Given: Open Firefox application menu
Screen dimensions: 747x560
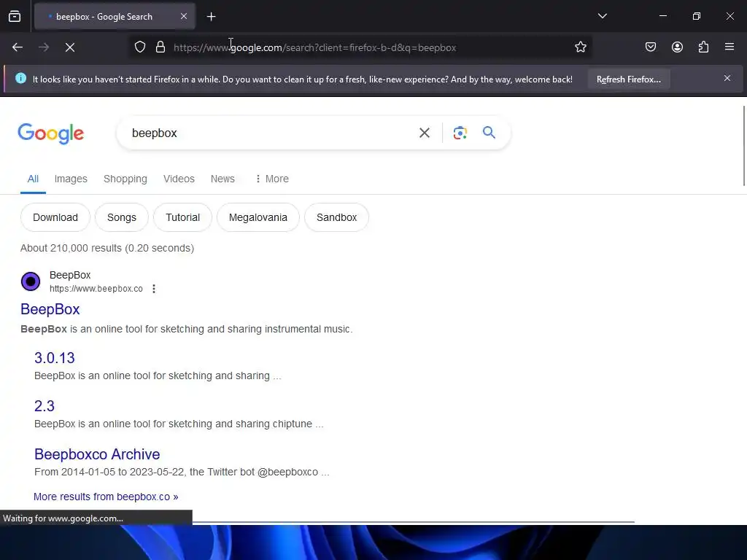Looking at the screenshot, I should coord(729,47).
